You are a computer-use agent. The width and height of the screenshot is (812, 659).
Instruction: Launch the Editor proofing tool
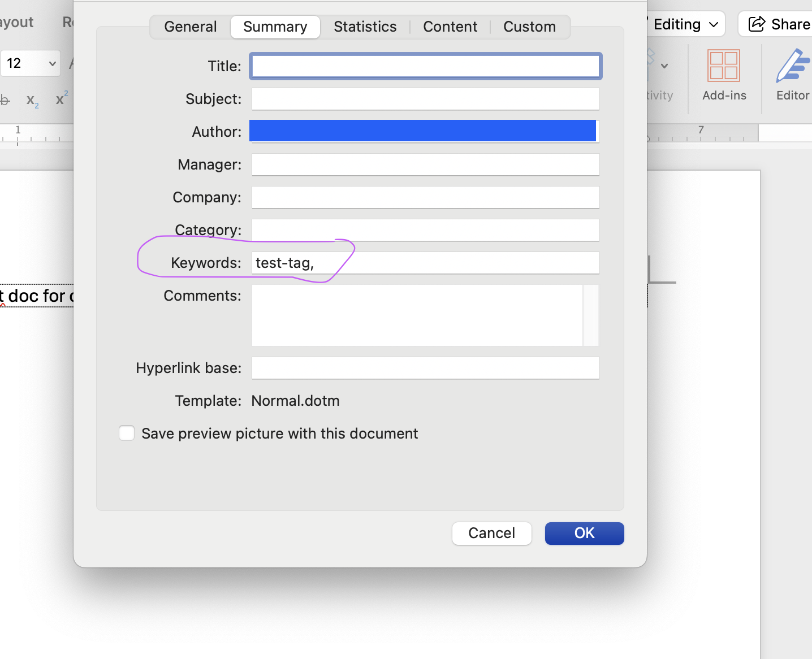click(792, 75)
